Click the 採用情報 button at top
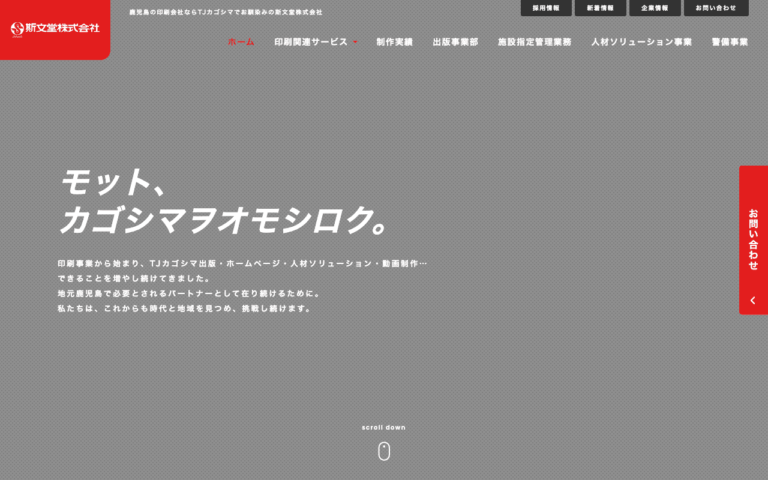Image resolution: width=768 pixels, height=480 pixels. 546,8
